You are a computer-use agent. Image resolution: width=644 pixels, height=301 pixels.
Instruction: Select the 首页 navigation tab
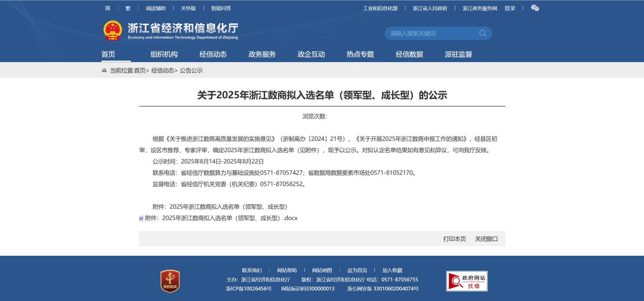pyautogui.click(x=108, y=54)
